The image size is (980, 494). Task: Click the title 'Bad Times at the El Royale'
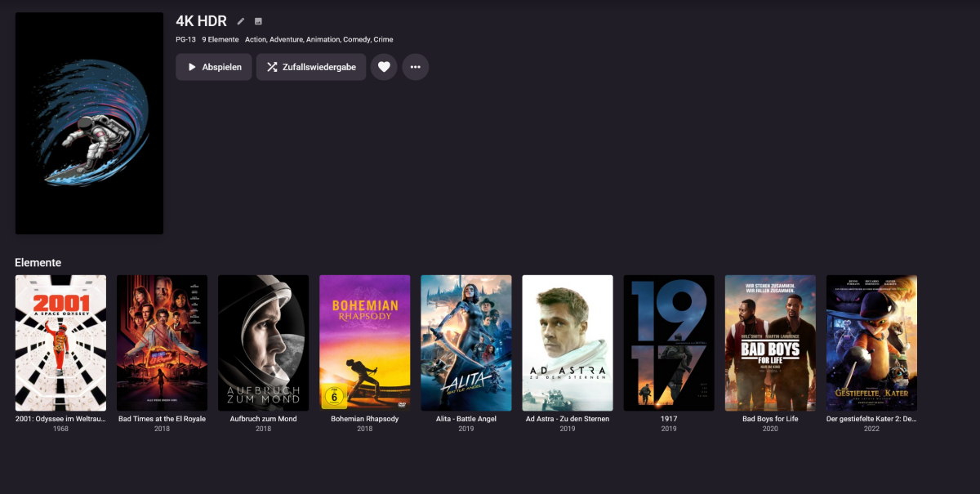162,419
